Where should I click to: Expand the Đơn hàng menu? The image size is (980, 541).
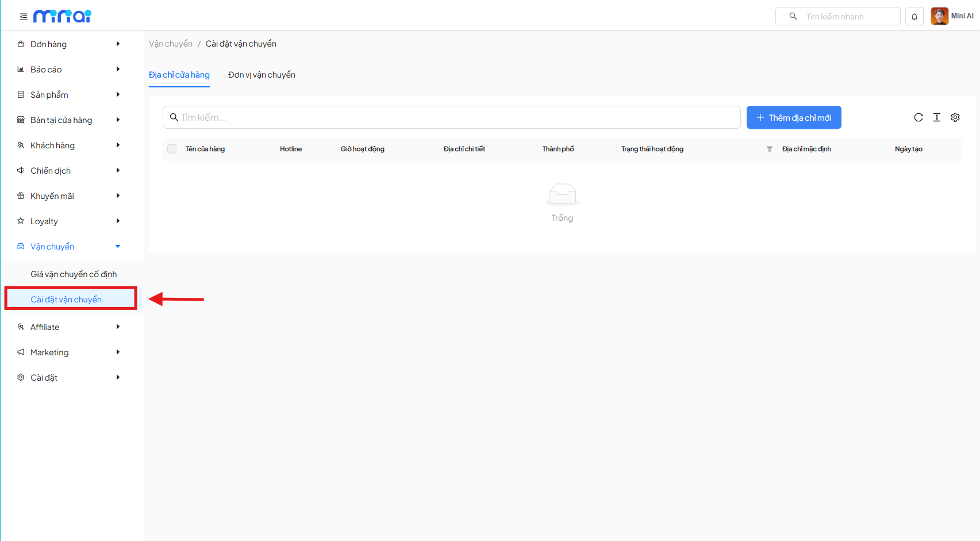pyautogui.click(x=69, y=44)
